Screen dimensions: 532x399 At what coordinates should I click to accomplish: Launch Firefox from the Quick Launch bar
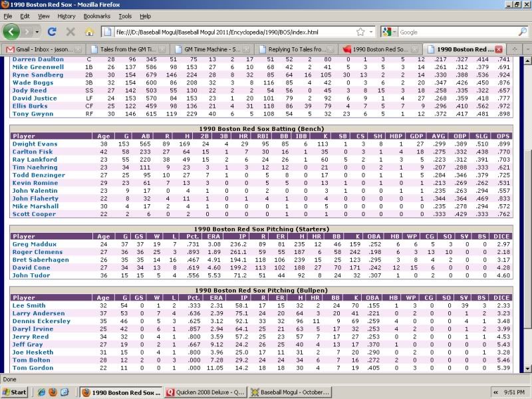[53, 392]
